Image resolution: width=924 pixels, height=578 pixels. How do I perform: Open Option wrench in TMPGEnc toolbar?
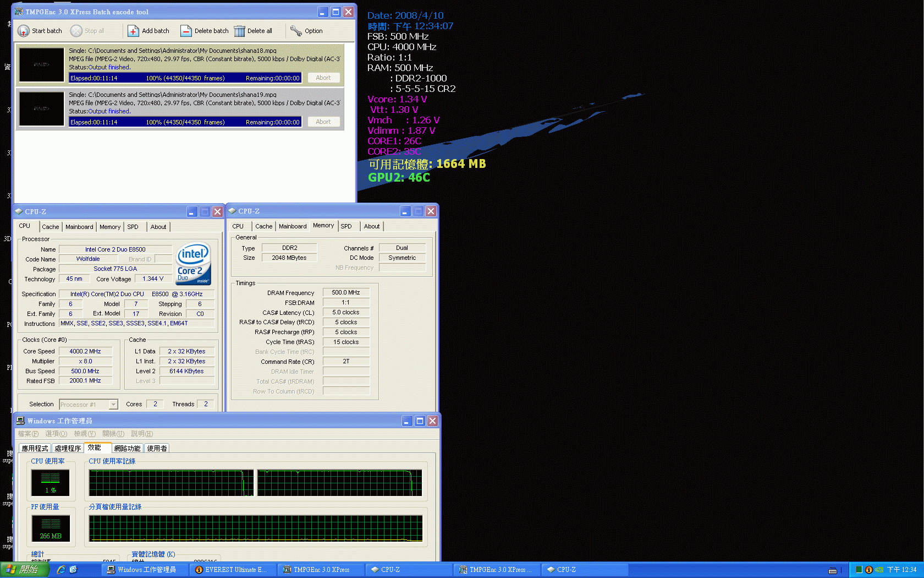pyautogui.click(x=306, y=31)
